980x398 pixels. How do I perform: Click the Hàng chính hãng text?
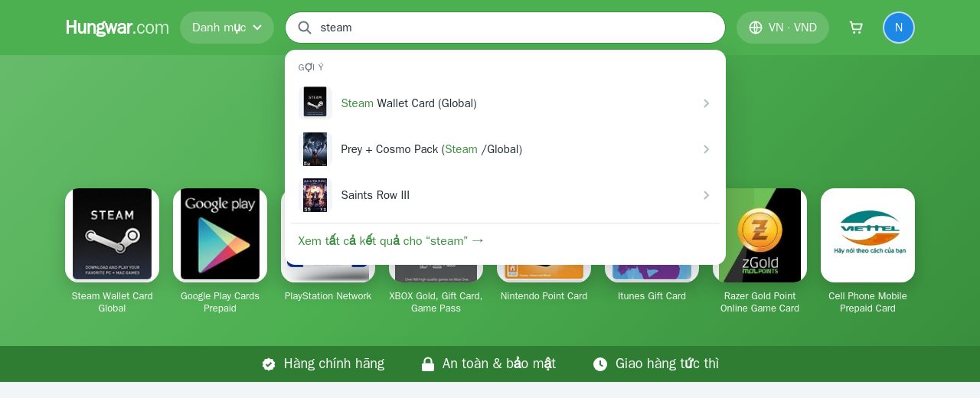[x=334, y=364]
